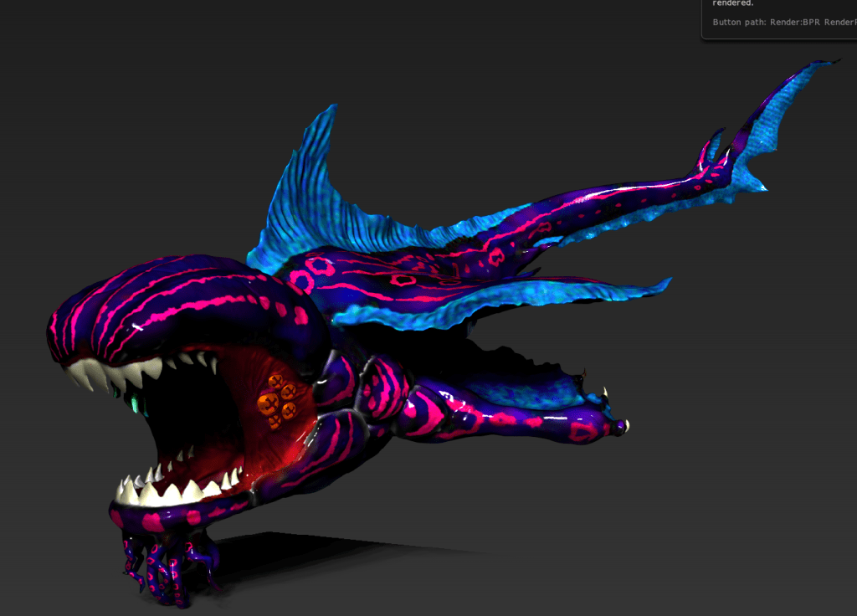857x616 pixels.
Task: Select the segmented pink joint behind the jaw
Action: [x=385, y=387]
